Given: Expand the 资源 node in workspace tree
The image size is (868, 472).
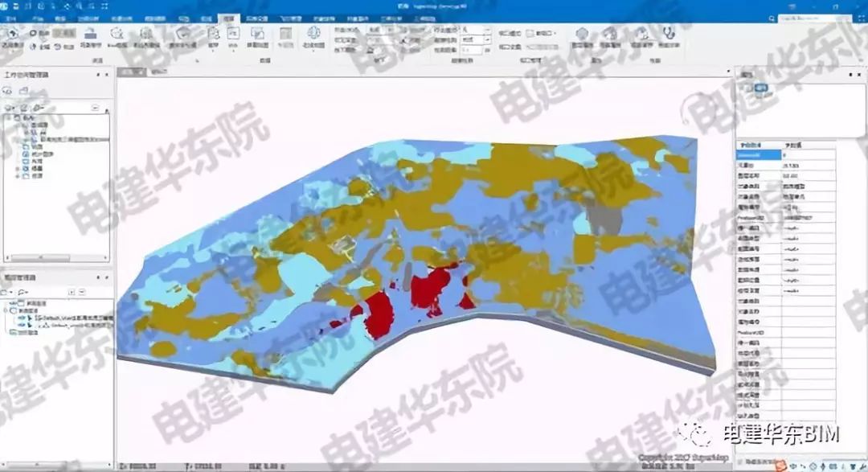Looking at the screenshot, I should 17,175.
